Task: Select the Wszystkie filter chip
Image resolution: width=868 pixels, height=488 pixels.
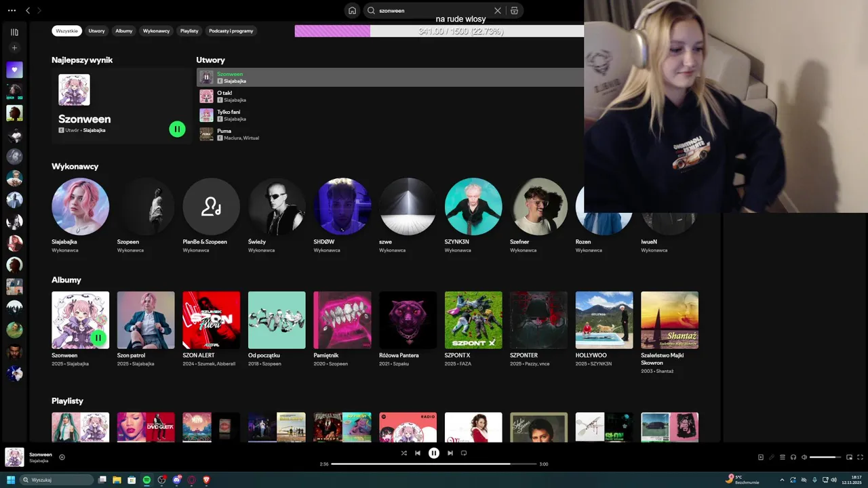Action: pyautogui.click(x=66, y=31)
